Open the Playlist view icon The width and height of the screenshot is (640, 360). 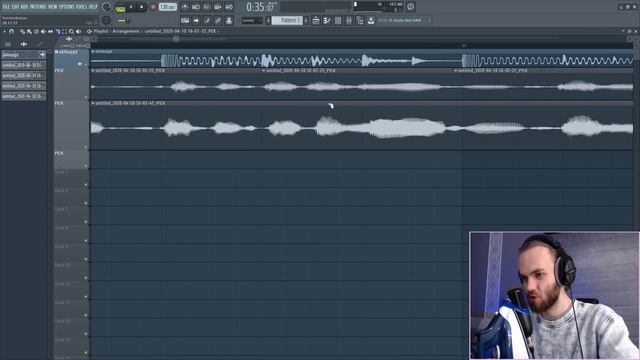(316, 20)
